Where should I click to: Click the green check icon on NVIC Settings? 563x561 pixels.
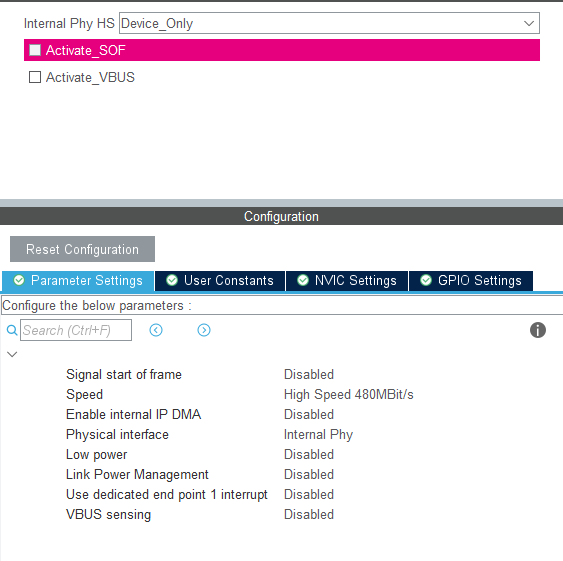point(303,280)
